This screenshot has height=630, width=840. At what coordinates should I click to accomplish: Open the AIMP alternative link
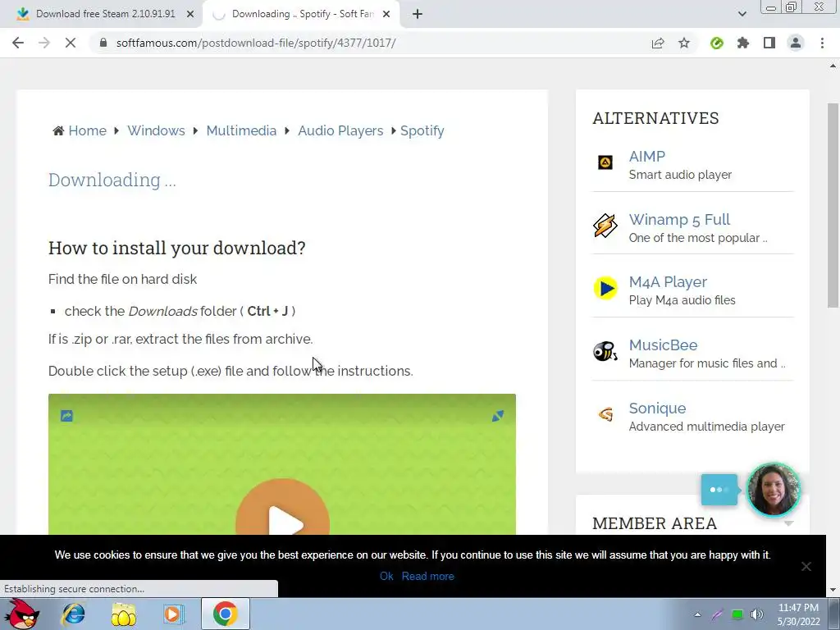pyautogui.click(x=647, y=157)
